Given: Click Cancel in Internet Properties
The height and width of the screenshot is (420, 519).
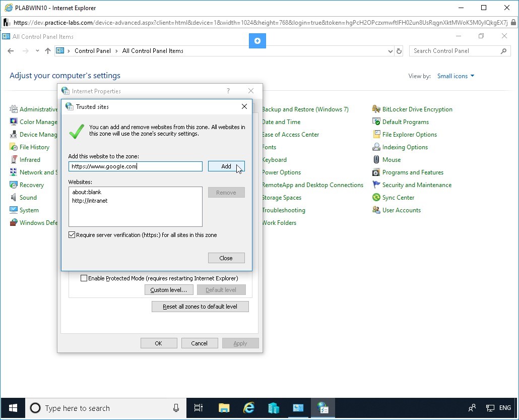Looking at the screenshot, I should 200,343.
